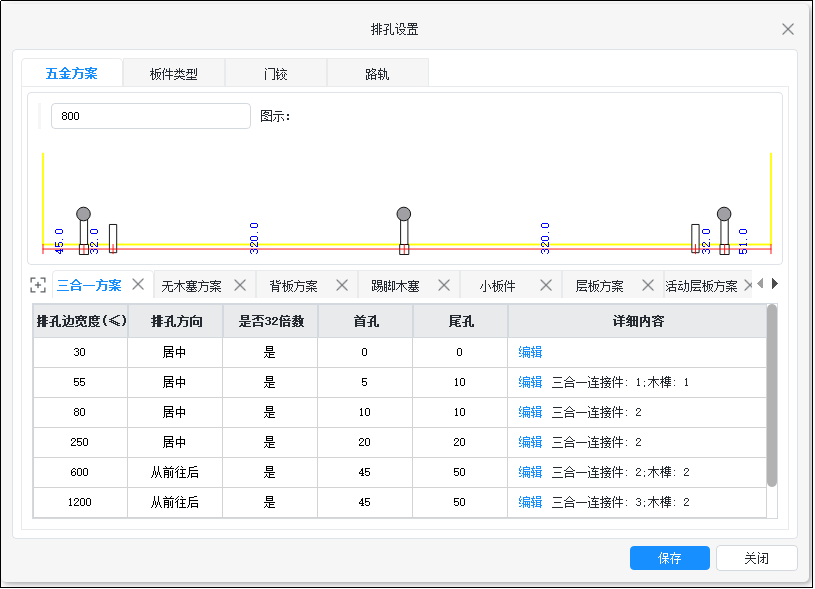This screenshot has width=815, height=589.
Task: Click the 80 edge width cell
Action: tap(80, 412)
